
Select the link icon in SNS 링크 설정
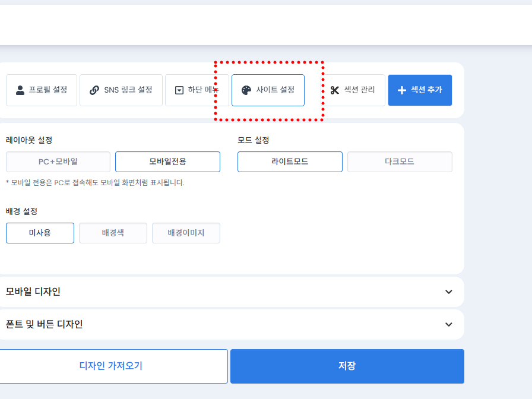pos(94,90)
